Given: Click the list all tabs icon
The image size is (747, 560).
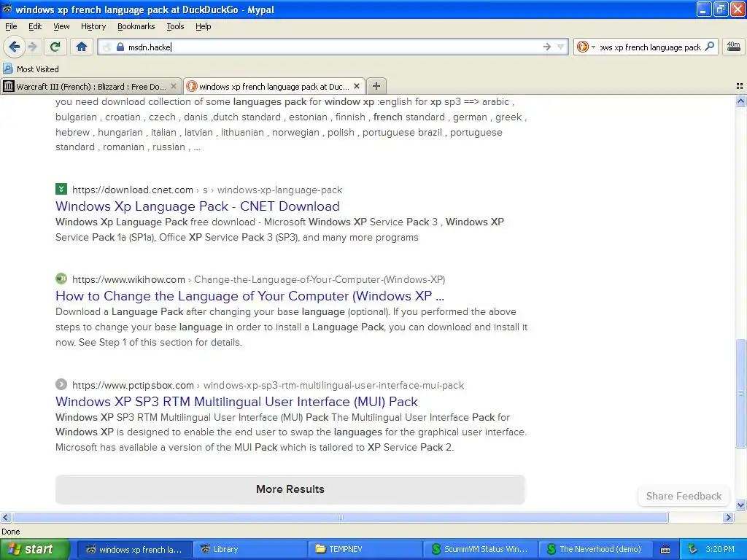Looking at the screenshot, I should pyautogui.click(x=740, y=86).
